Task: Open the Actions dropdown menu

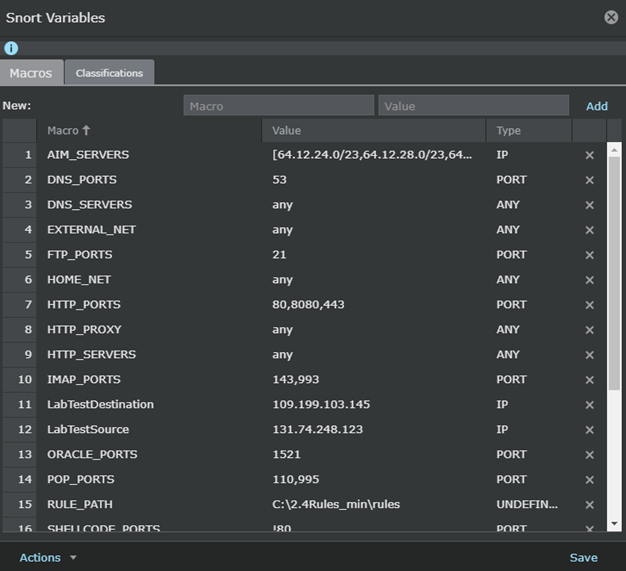Action: point(48,557)
